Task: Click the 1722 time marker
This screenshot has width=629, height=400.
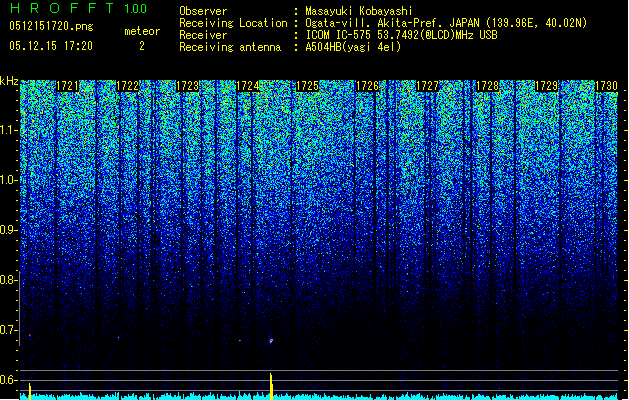Action: point(127,86)
